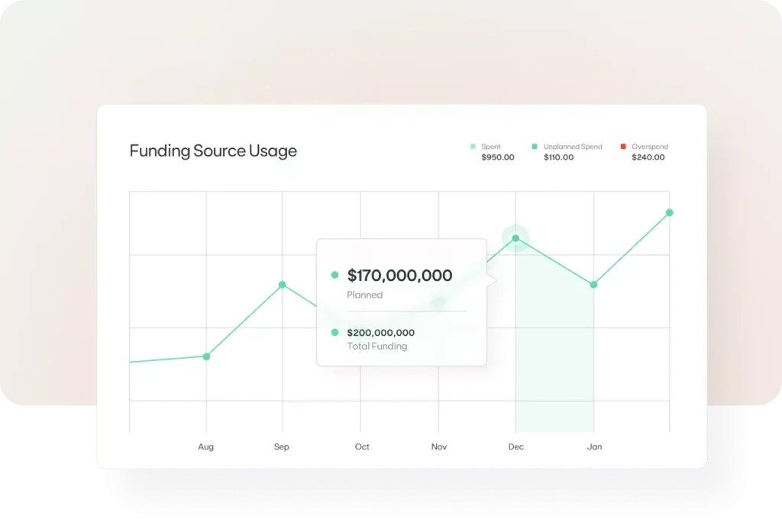Switch to the Jan month column
The width and height of the screenshot is (782, 532).
click(594, 447)
